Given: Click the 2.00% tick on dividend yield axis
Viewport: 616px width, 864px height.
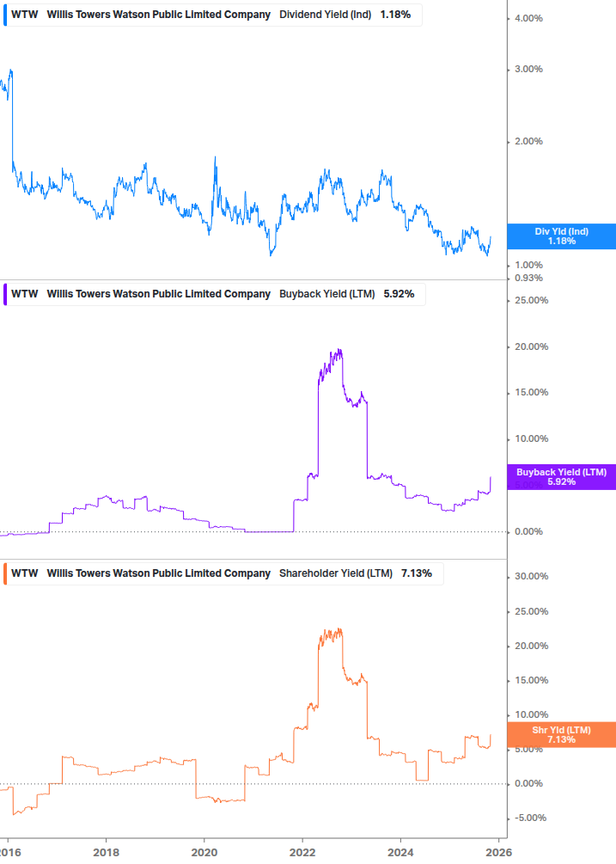Looking at the screenshot, I should 528,141.
